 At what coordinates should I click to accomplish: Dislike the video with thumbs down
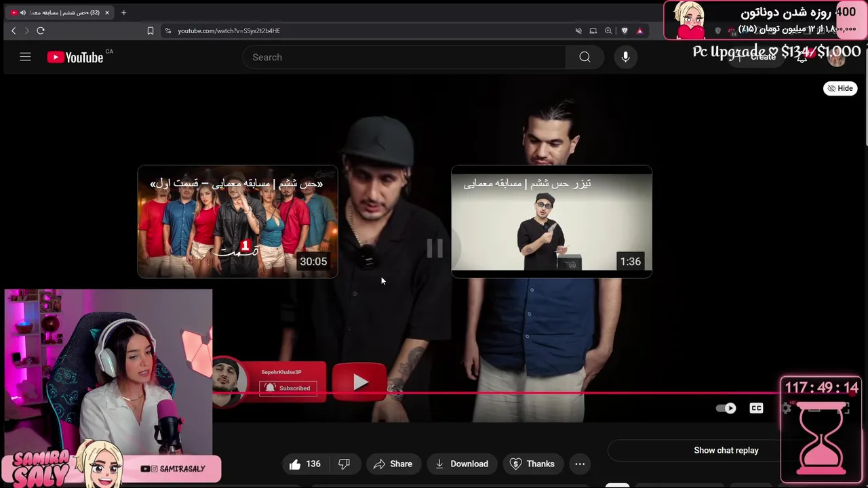tap(344, 464)
